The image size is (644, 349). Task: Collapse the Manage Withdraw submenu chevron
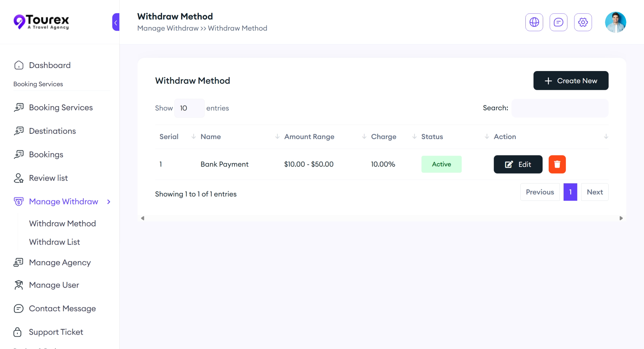(x=109, y=202)
